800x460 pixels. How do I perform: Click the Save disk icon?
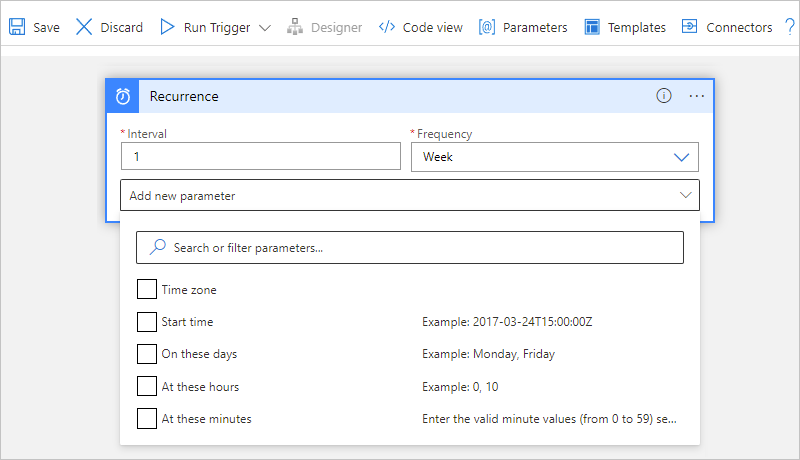(x=17, y=27)
